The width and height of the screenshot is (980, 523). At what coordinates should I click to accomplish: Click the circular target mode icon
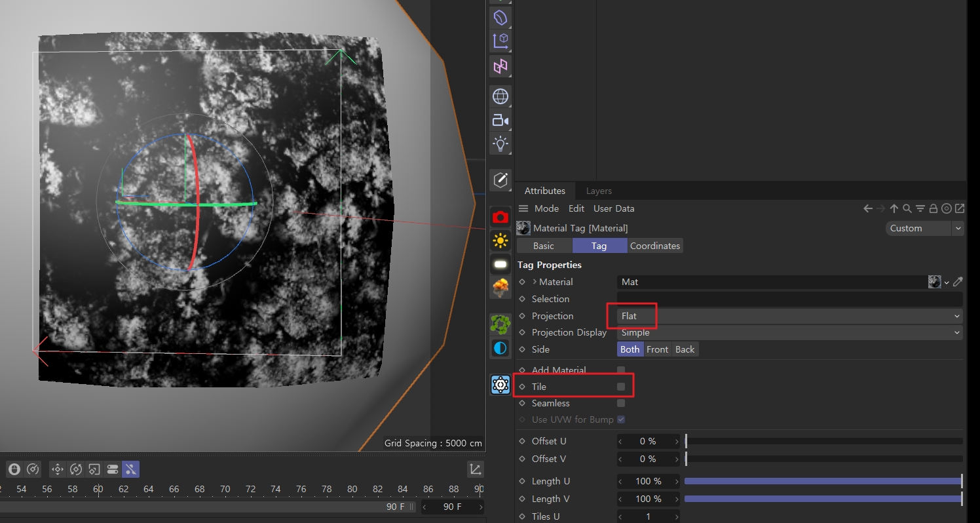click(x=947, y=208)
